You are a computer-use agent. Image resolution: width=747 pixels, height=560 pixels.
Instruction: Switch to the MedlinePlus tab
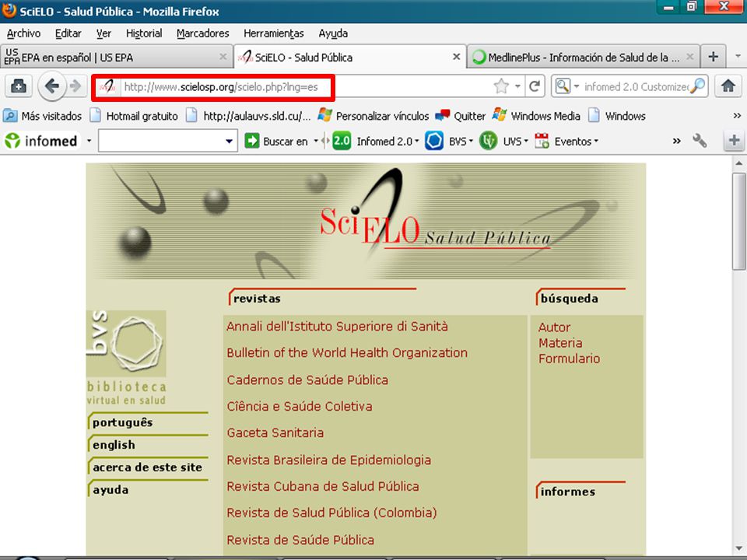(x=583, y=57)
